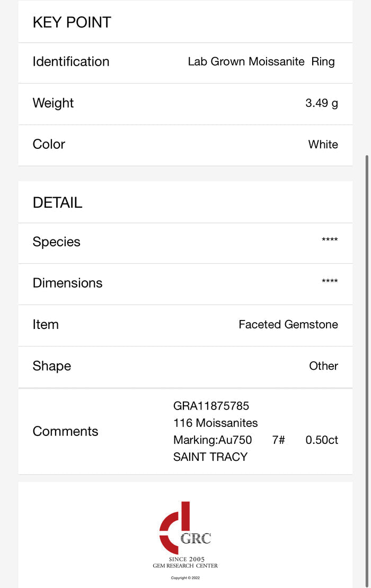Image resolution: width=371 pixels, height=588 pixels.
Task: Click the White color value
Action: click(323, 145)
